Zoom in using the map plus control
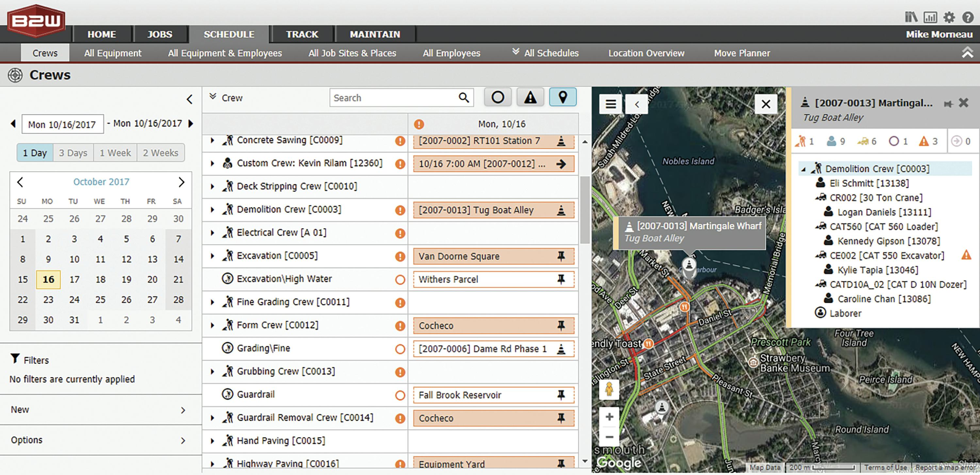Viewport: 980px width, 475px height. pyautogui.click(x=609, y=417)
